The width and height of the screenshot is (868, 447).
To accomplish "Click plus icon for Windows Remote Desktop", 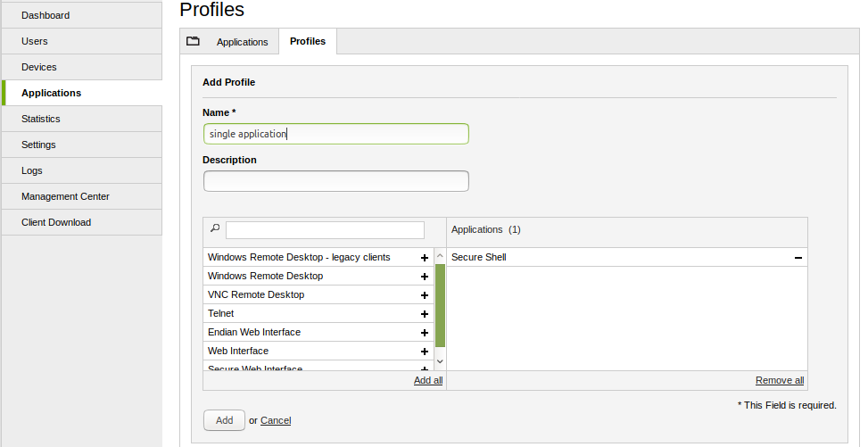I will coord(425,277).
